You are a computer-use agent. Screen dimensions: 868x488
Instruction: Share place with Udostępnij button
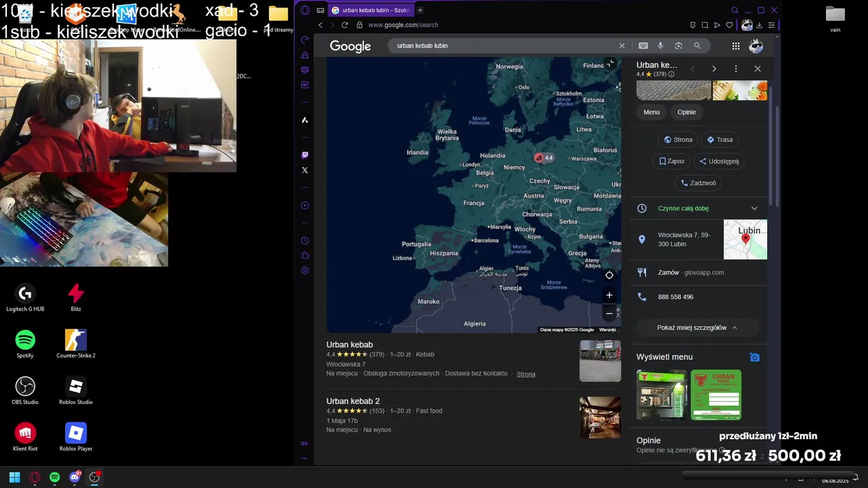pyautogui.click(x=719, y=161)
